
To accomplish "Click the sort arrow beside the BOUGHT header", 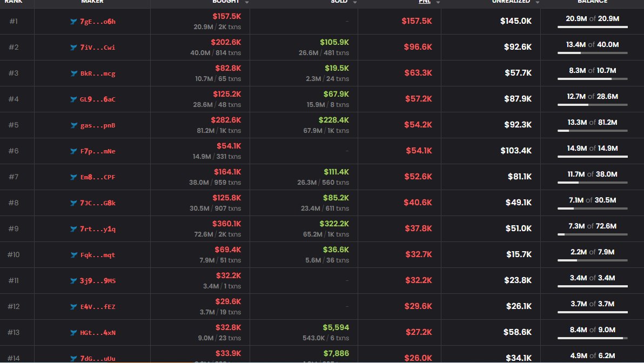I will 247,2.
